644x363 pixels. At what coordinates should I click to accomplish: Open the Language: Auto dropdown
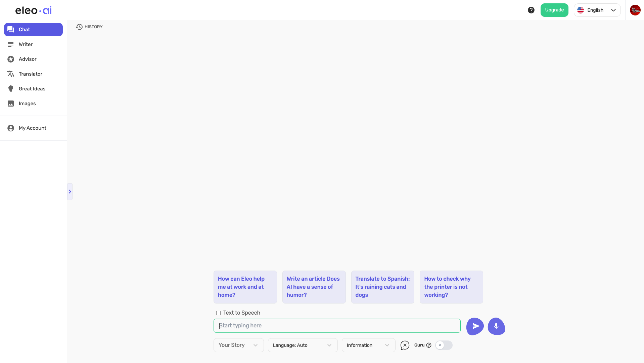tap(302, 345)
